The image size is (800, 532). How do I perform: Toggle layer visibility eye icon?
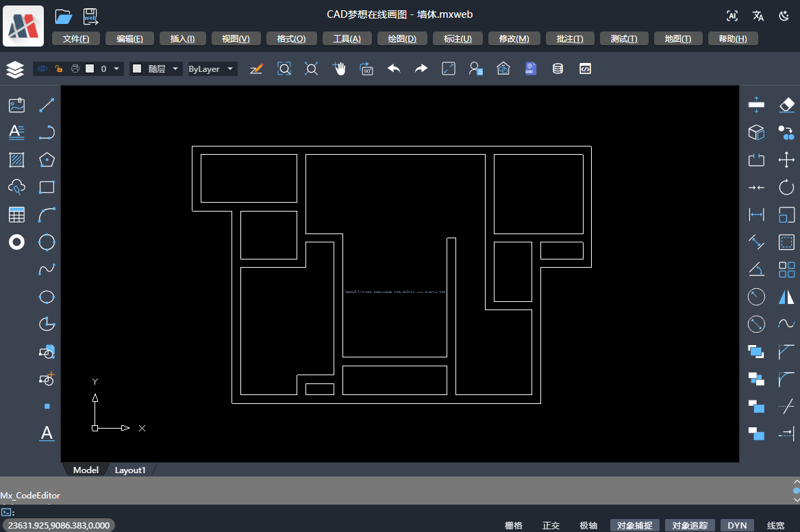click(42, 68)
